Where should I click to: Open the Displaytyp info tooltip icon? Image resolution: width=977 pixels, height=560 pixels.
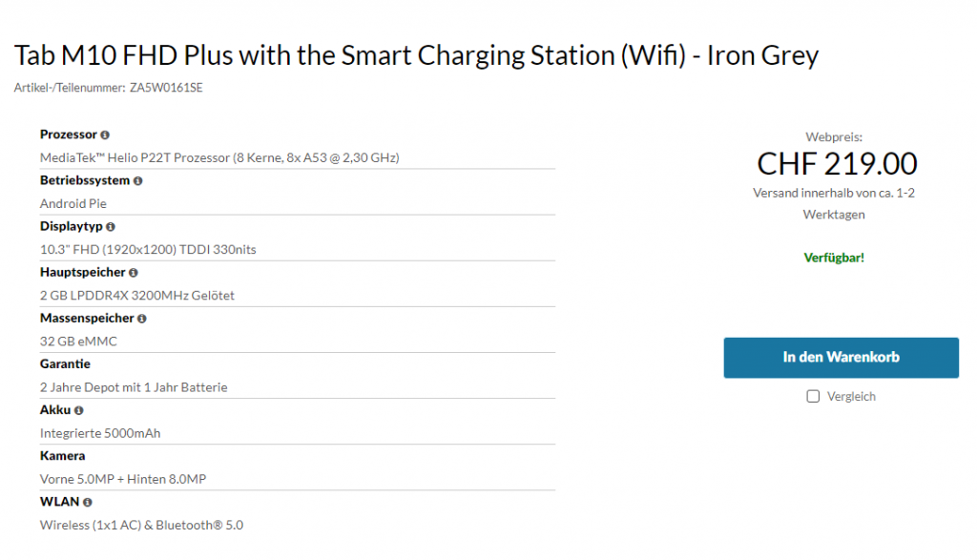(111, 227)
